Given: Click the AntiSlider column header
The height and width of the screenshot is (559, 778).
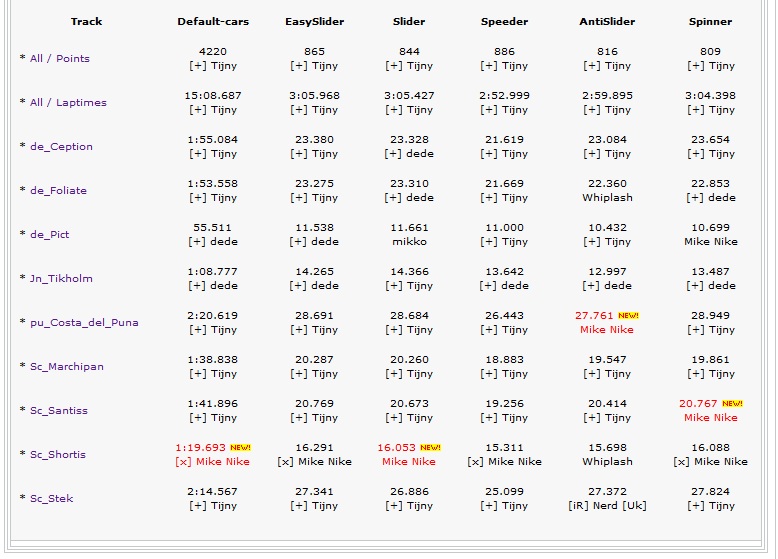Looking at the screenshot, I should 607,21.
